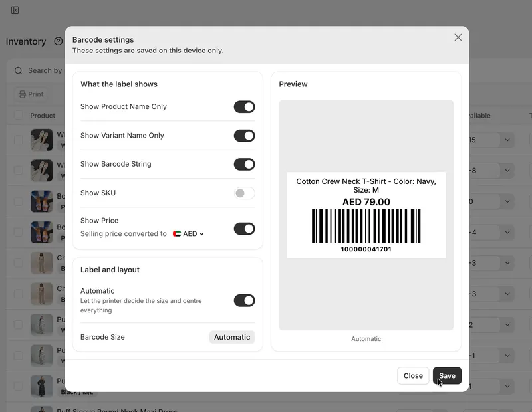This screenshot has height=412, width=532.
Task: Click the 'Automatic' caption under the preview
Action: [366, 339]
